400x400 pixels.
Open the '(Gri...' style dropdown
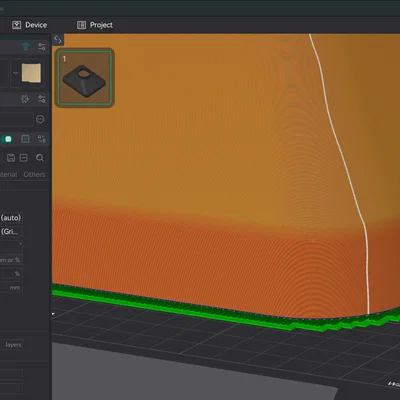click(x=11, y=232)
